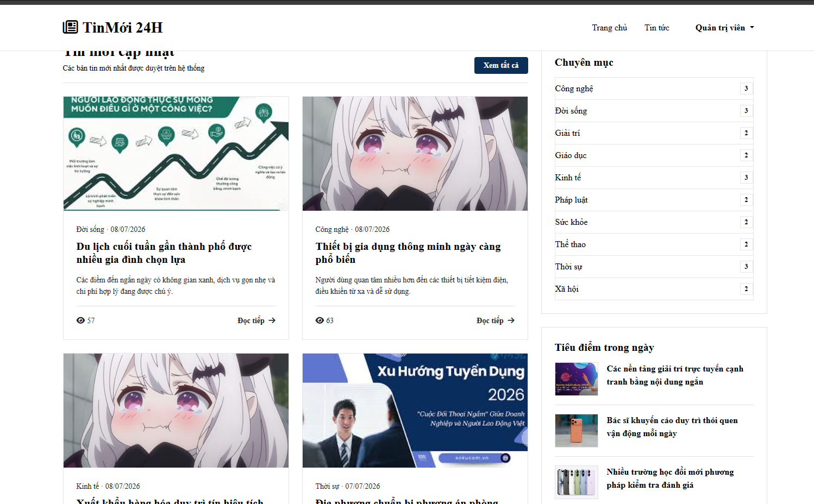The height and width of the screenshot is (504, 814).
Task: Open thumbnail beside the giải trí trực tuyến headline
Action: (x=577, y=379)
